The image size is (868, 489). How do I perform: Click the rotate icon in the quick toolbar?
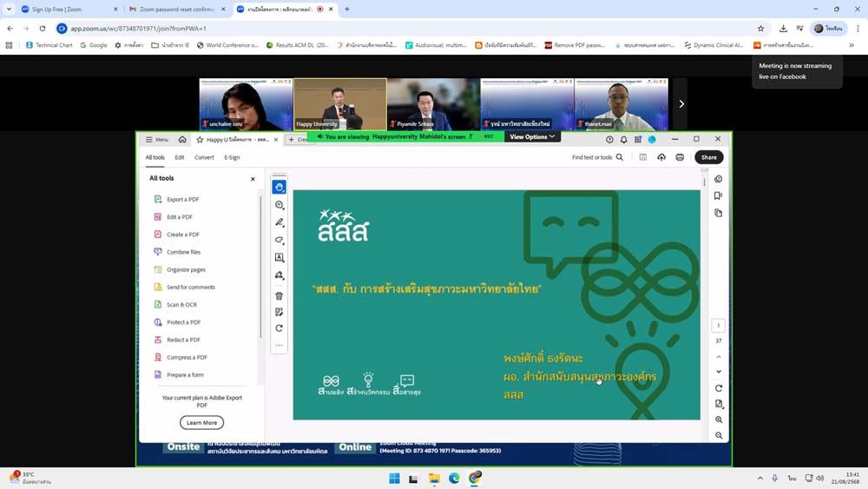(x=279, y=328)
